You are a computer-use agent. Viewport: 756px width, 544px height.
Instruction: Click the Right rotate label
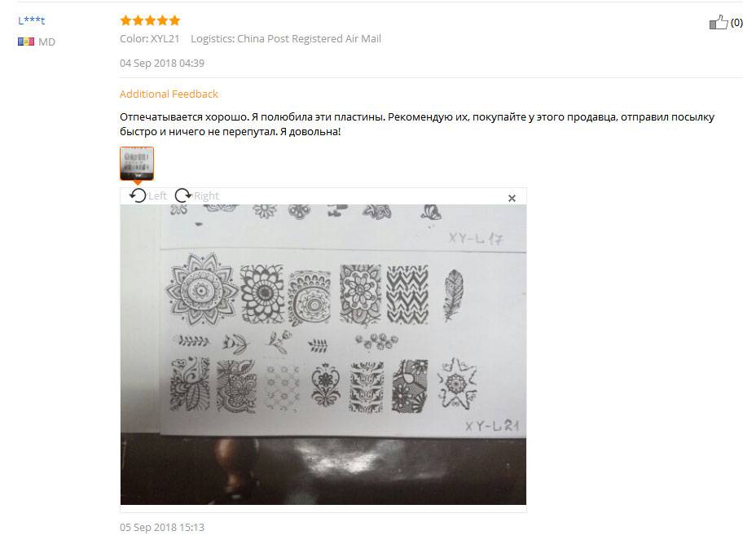tap(206, 195)
